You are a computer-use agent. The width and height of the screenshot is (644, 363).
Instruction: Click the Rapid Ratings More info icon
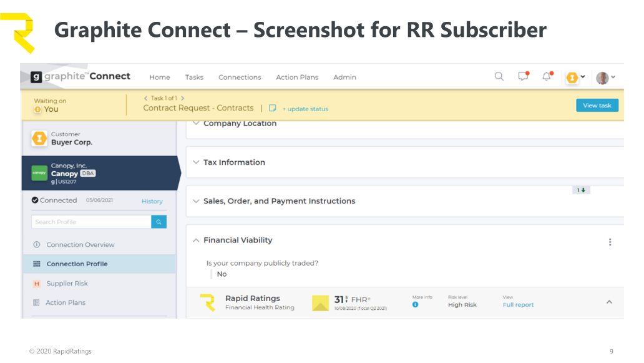click(x=415, y=305)
